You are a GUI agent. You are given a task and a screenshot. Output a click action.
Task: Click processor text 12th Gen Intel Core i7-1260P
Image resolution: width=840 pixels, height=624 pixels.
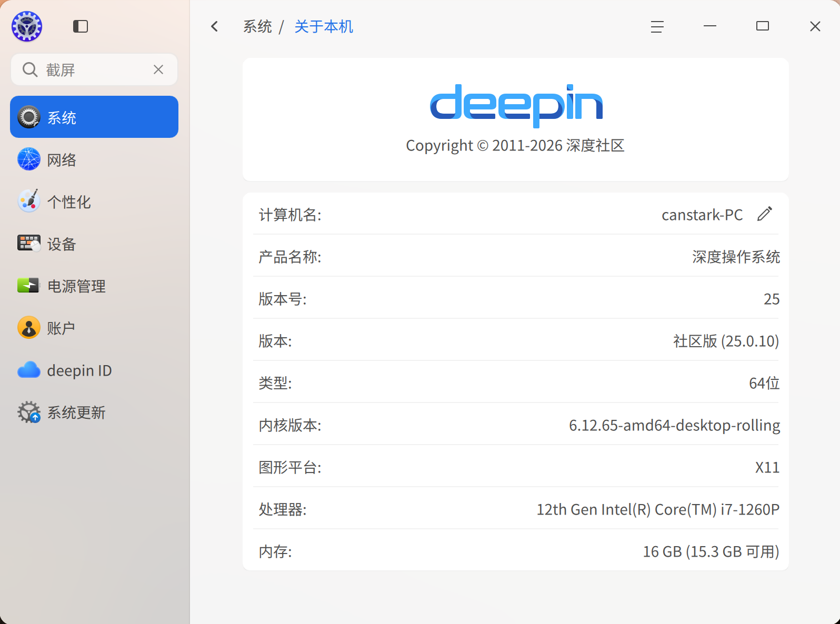658,509
